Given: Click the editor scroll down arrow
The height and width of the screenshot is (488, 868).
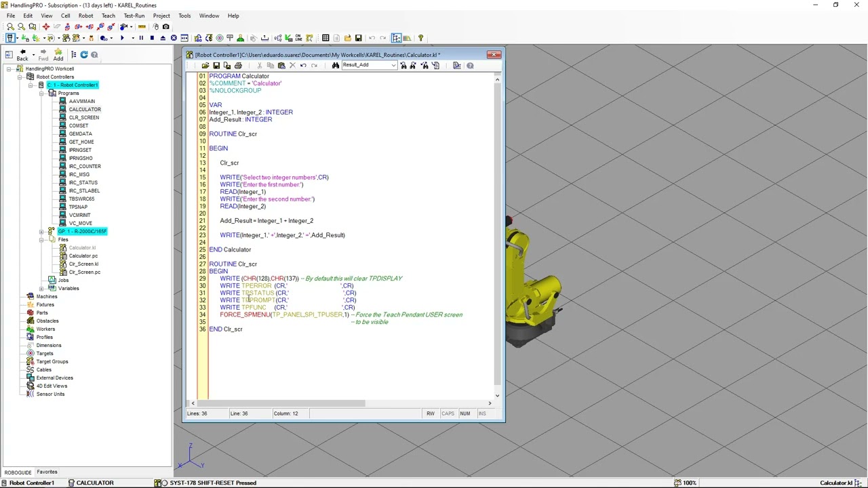Looking at the screenshot, I should [497, 394].
